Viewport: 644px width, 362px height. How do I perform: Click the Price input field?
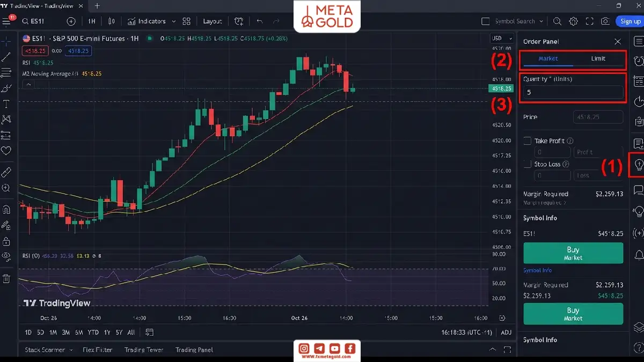[598, 117]
